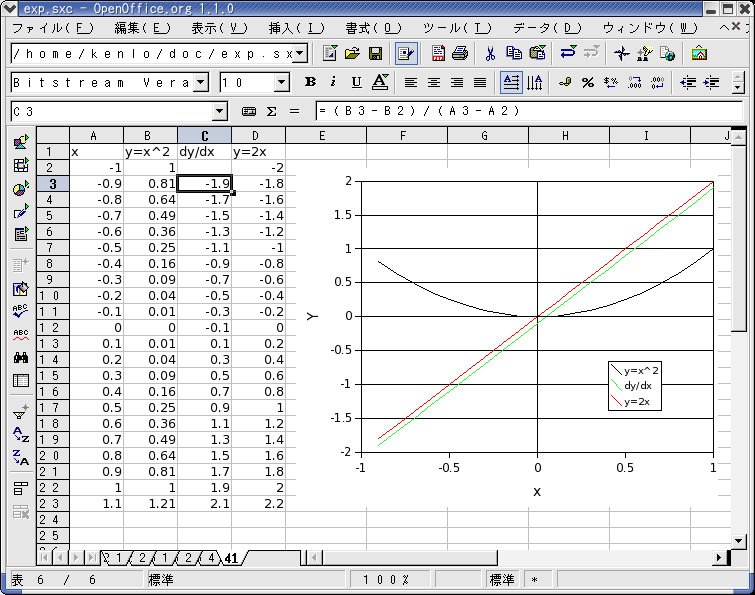Click the Save document icon
The width and height of the screenshot is (755, 595).
pos(376,53)
